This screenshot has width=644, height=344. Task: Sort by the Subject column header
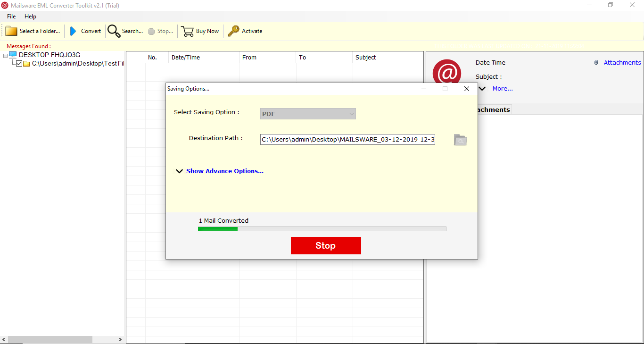click(388, 58)
